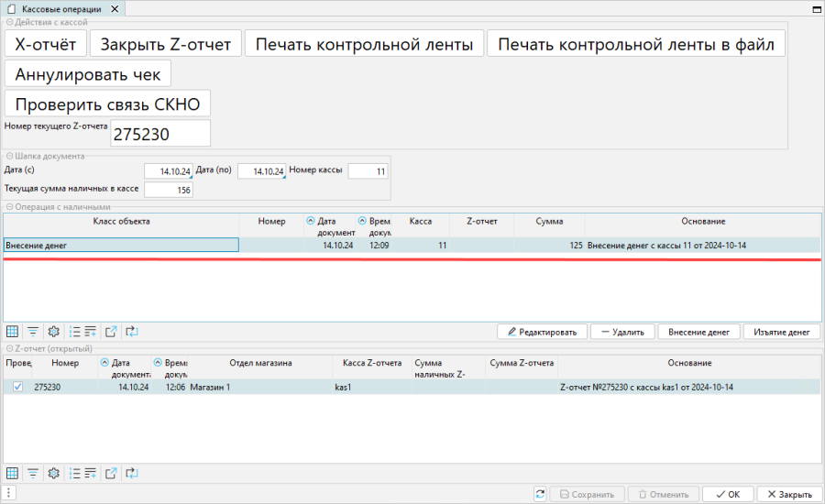Image resolution: width=825 pixels, height=504 pixels.
Task: Toggle the checkbox for Z-отчет 275230
Action: pyautogui.click(x=17, y=388)
